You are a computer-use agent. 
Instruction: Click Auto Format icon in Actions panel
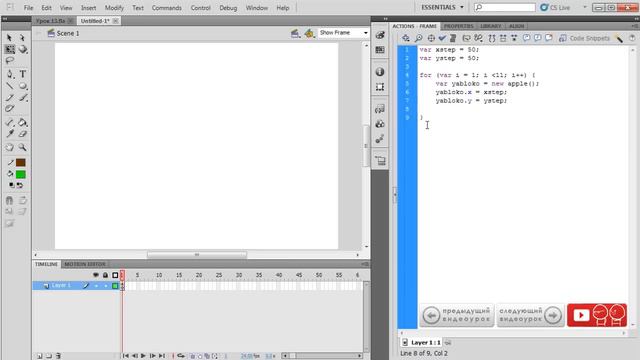click(x=453, y=38)
